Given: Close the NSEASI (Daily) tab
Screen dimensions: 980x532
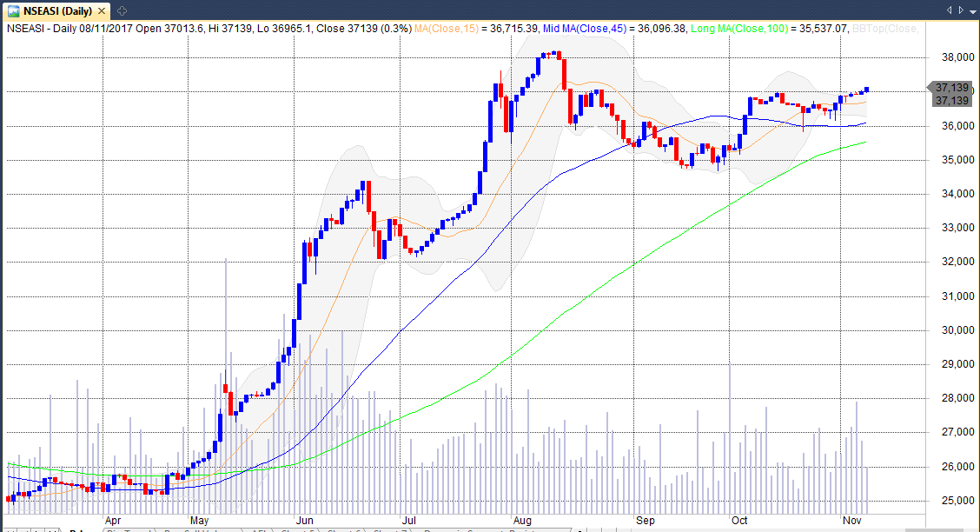Looking at the screenshot, I should [103, 10].
